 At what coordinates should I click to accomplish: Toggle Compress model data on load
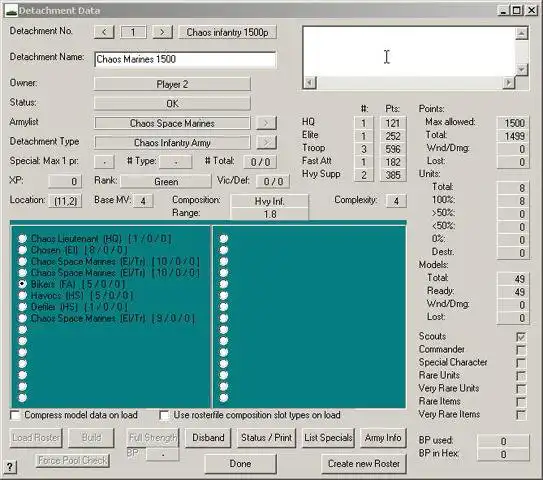[x=15, y=415]
